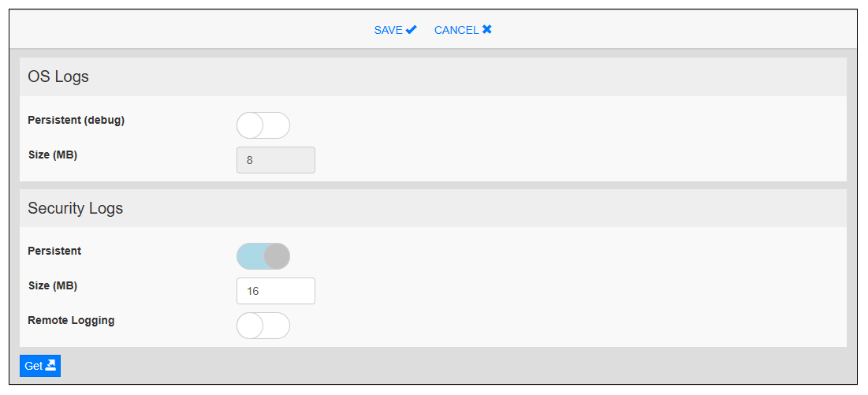Enable Persistent (debug) OS logs toggle

point(263,125)
